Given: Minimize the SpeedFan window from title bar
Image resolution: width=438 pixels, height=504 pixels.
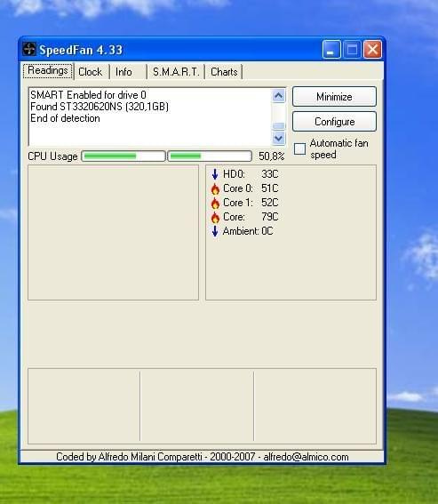Looking at the screenshot, I should 331,50.
